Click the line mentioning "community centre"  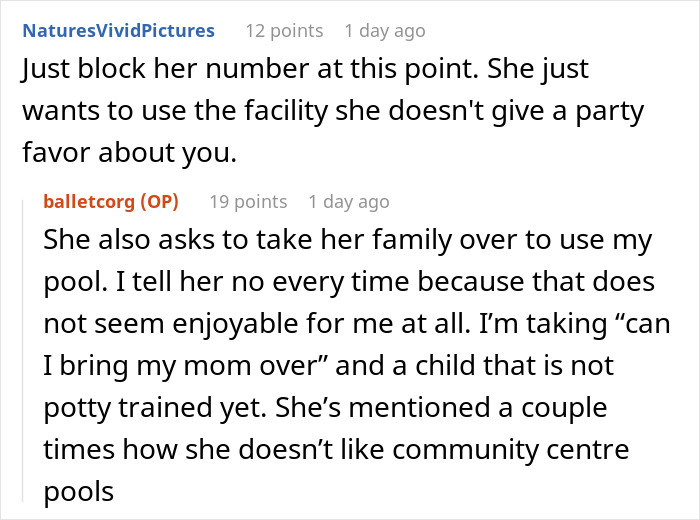(336, 449)
